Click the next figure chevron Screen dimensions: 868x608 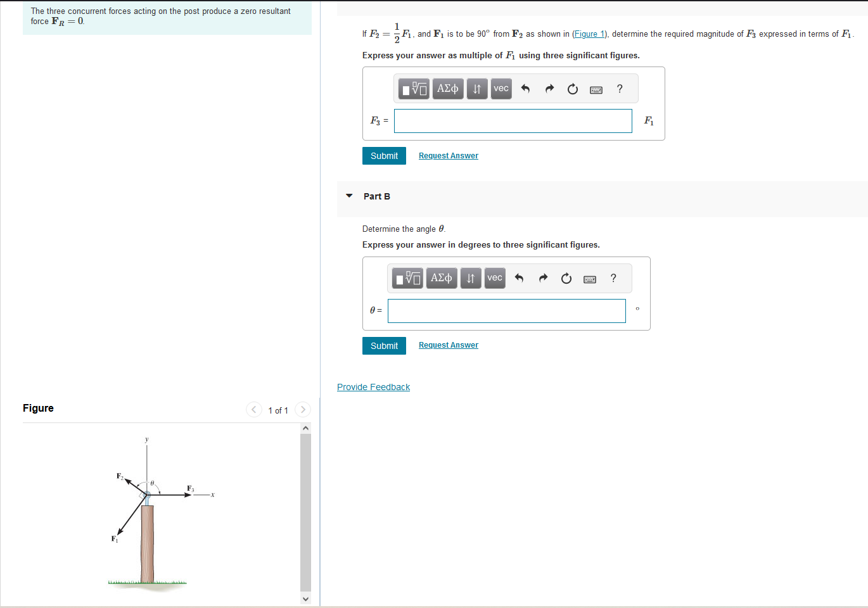tap(303, 409)
